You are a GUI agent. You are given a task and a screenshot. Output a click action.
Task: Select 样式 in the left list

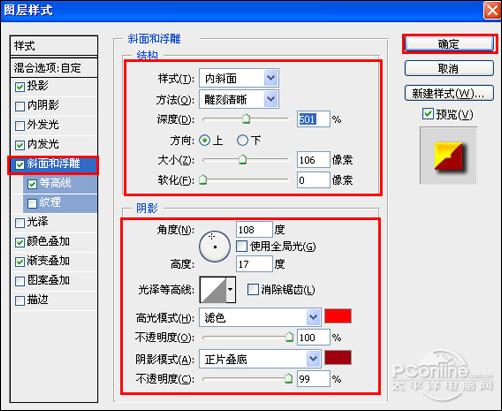coord(54,46)
